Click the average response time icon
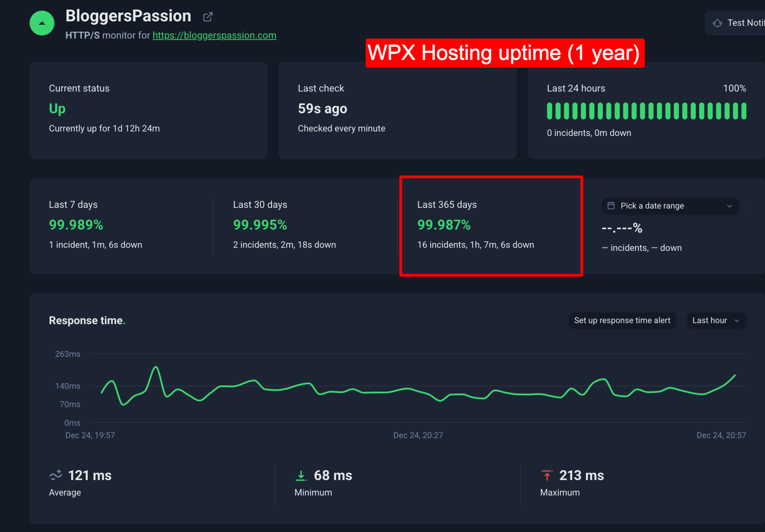Image resolution: width=765 pixels, height=532 pixels. click(x=56, y=475)
